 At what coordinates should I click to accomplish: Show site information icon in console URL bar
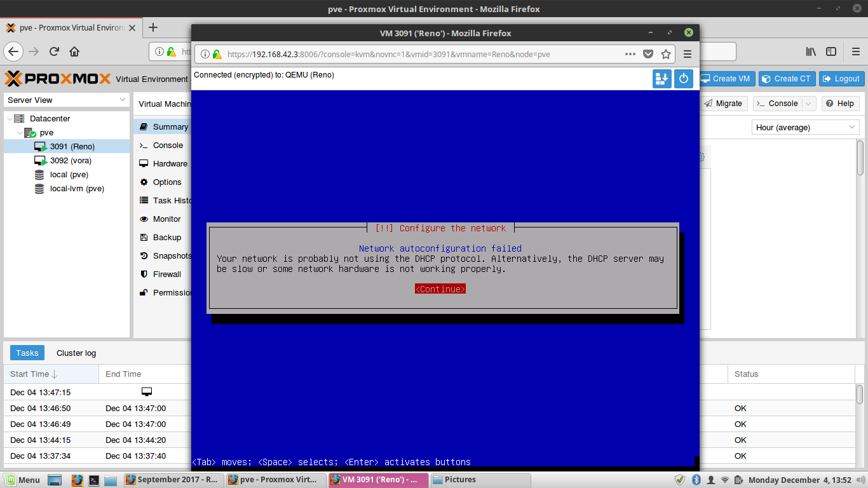pyautogui.click(x=205, y=54)
